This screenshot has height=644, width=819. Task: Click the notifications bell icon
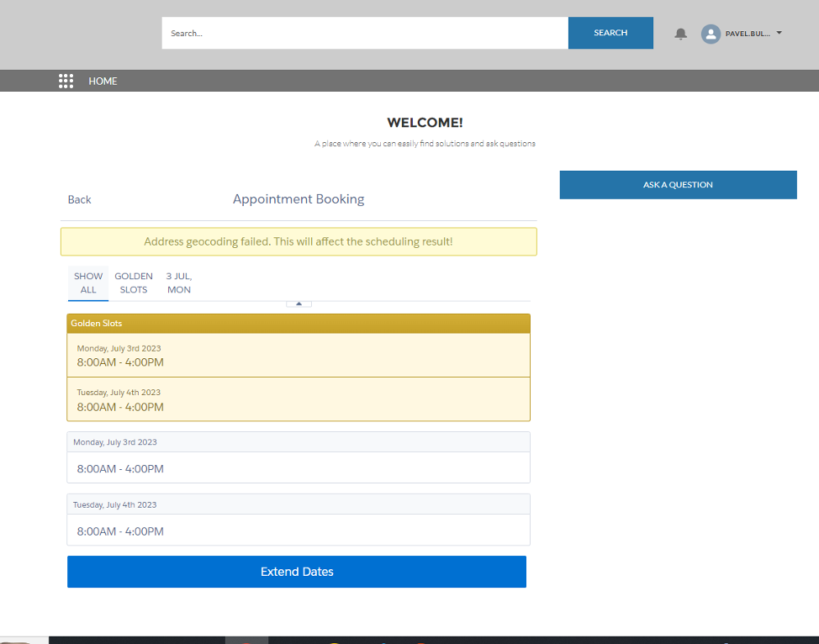point(681,34)
